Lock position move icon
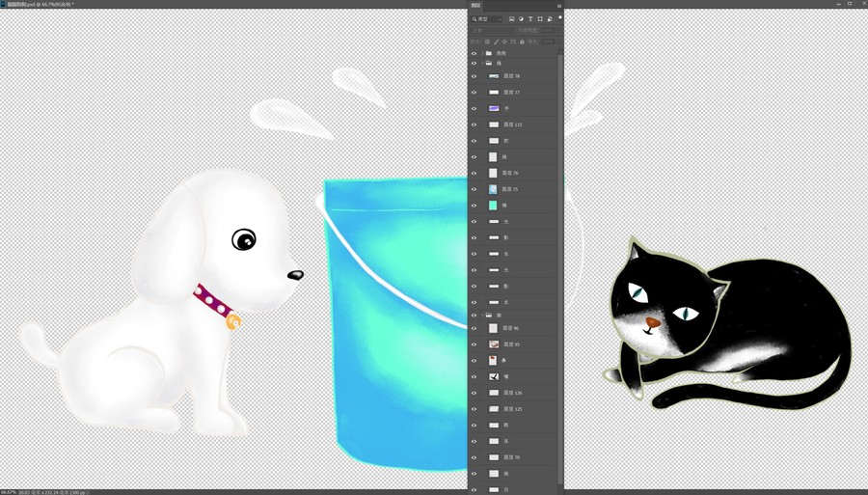This screenshot has width=868, height=495. (x=504, y=41)
